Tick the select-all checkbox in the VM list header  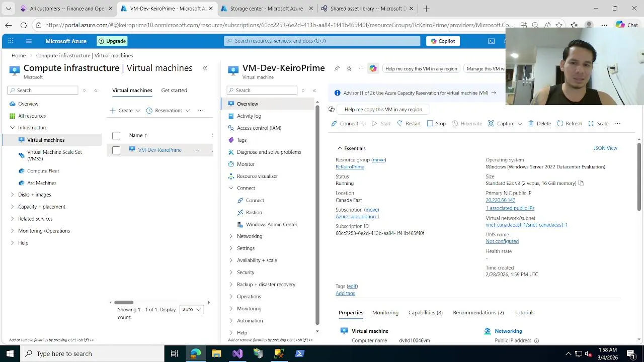116,135
